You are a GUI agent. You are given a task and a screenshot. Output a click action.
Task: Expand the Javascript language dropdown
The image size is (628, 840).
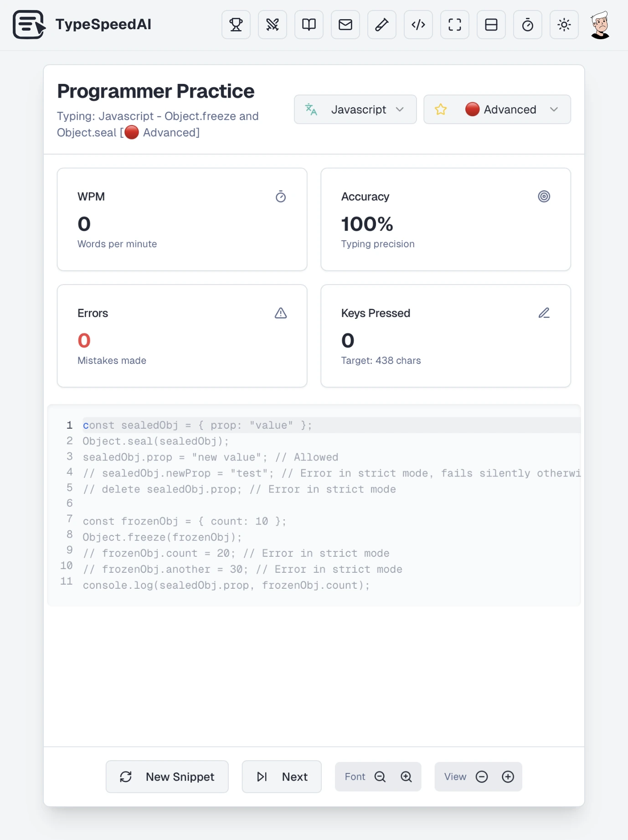click(355, 109)
